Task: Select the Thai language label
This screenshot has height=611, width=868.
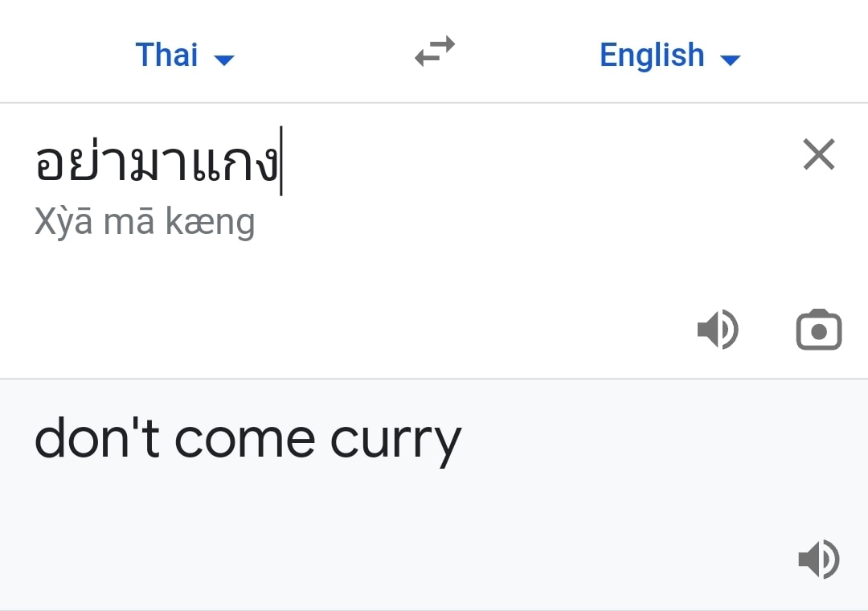Action: [166, 55]
